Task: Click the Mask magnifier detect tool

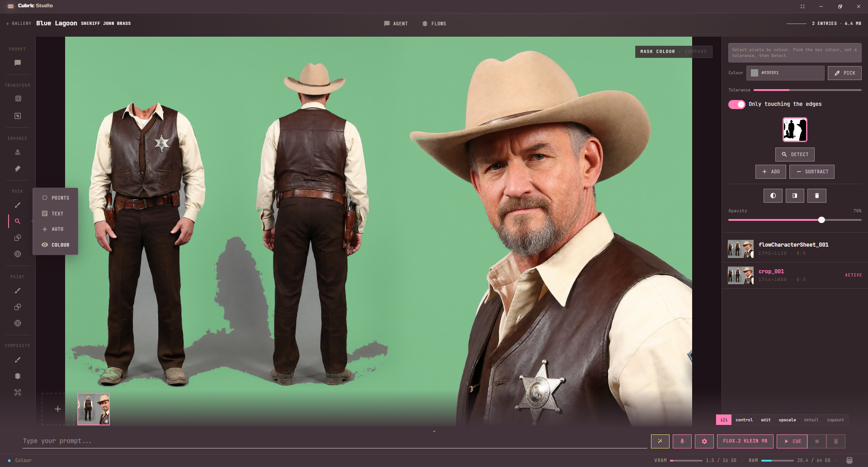Action: (18, 221)
